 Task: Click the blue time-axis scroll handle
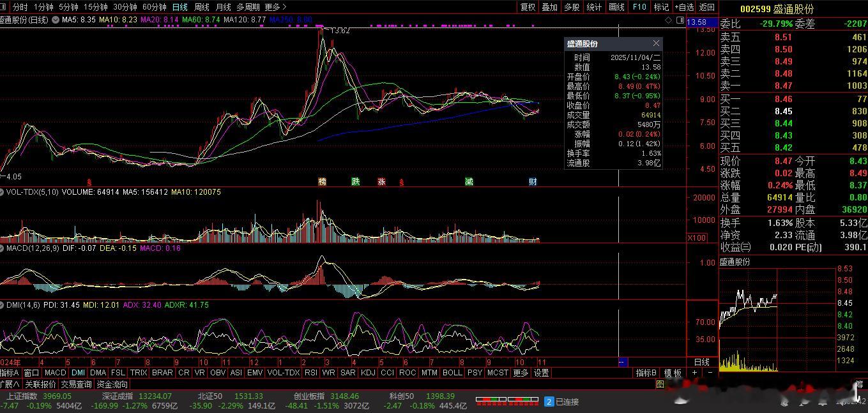tap(623, 362)
